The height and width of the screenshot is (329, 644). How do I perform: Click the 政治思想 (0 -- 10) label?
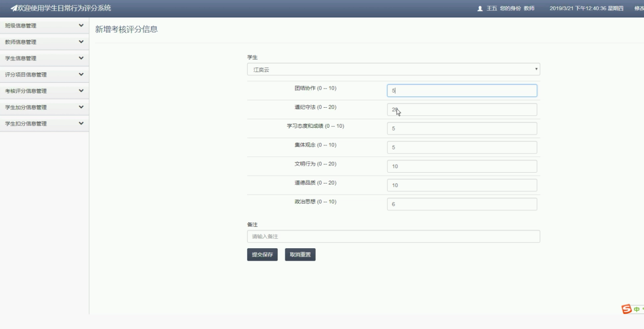coord(315,202)
